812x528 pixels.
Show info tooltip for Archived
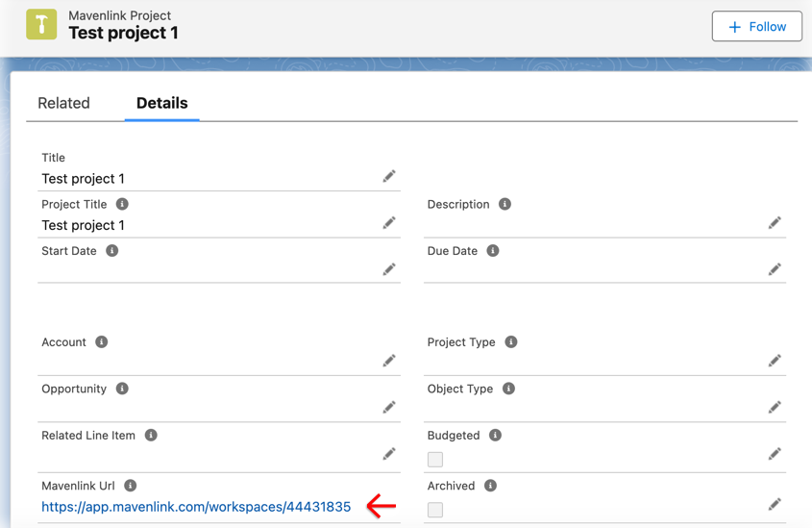pos(490,486)
